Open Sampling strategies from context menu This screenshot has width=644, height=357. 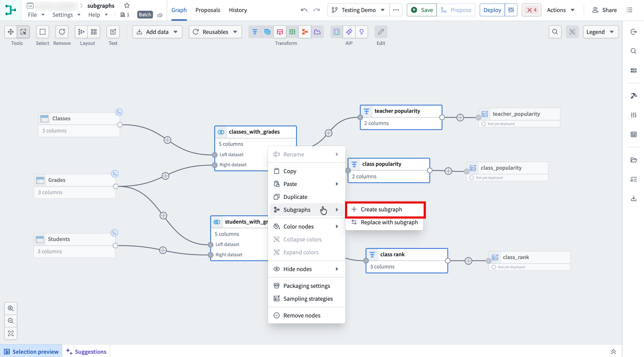tap(306, 298)
